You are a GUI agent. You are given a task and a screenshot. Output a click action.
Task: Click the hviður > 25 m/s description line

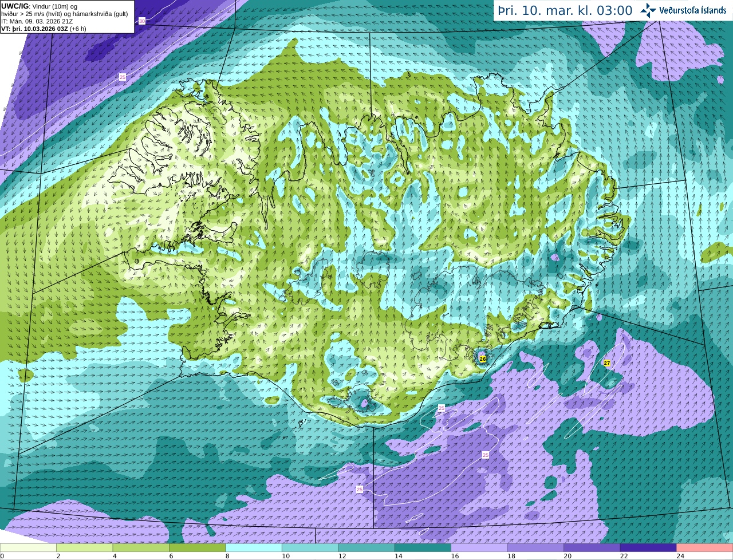(x=65, y=14)
